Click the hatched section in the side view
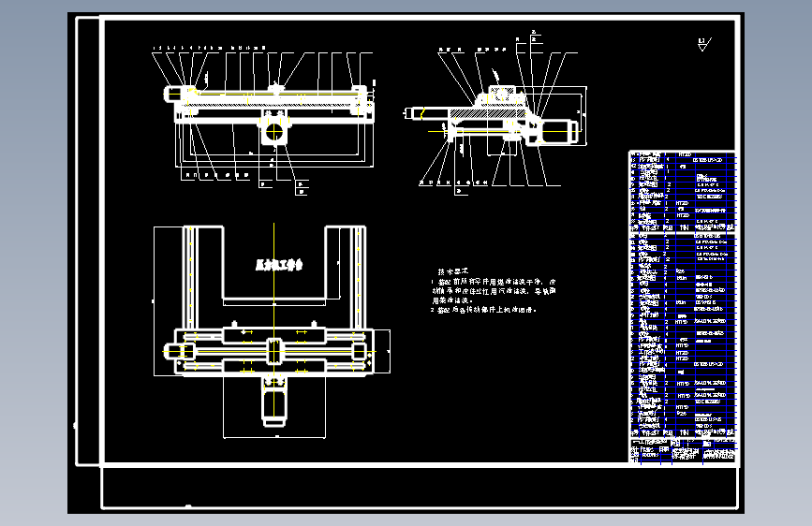The image size is (812, 526). click(x=487, y=113)
